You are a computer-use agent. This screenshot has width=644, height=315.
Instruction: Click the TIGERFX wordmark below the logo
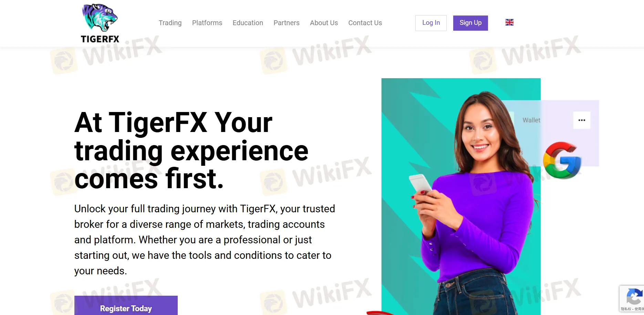point(100,39)
